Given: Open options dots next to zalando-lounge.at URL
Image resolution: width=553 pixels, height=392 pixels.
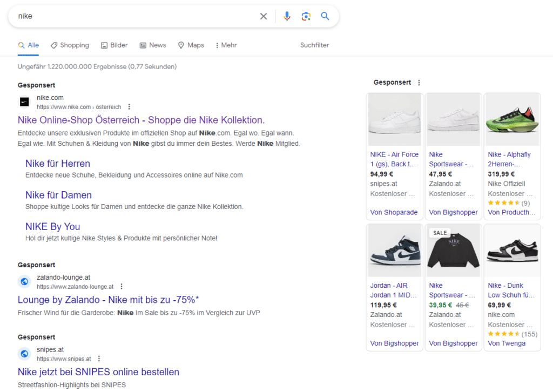Looking at the screenshot, I should coord(122,286).
